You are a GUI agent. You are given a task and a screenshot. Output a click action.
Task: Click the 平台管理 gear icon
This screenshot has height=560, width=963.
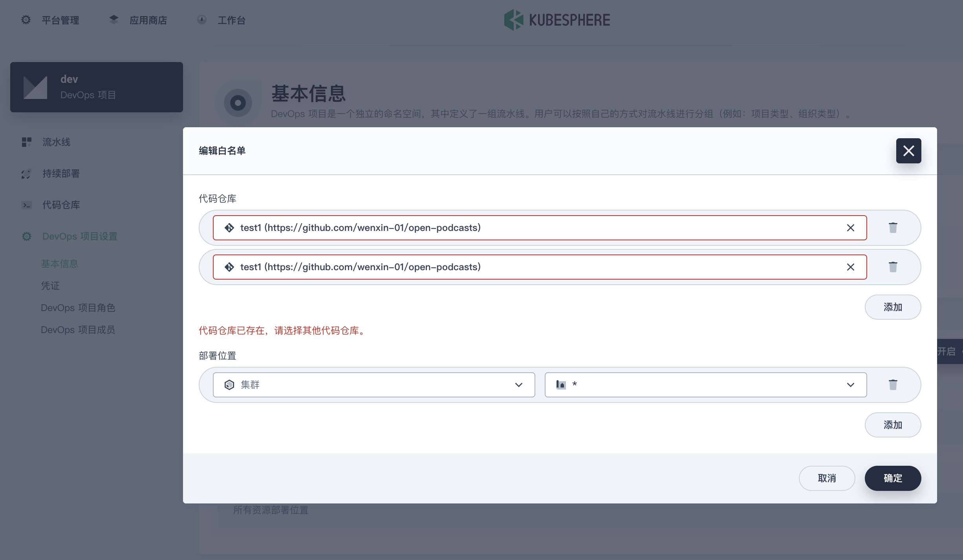[26, 20]
